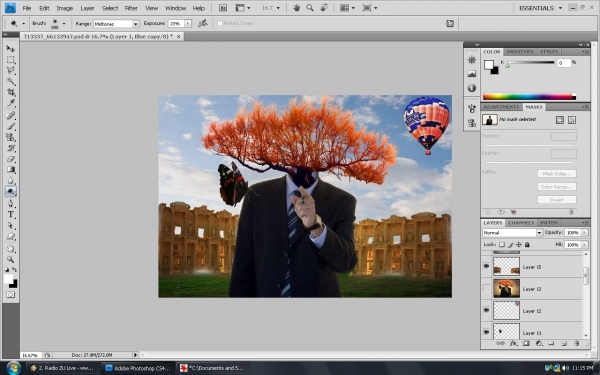Select the Blur tool
This screenshot has width=600, height=375.
click(x=10, y=181)
